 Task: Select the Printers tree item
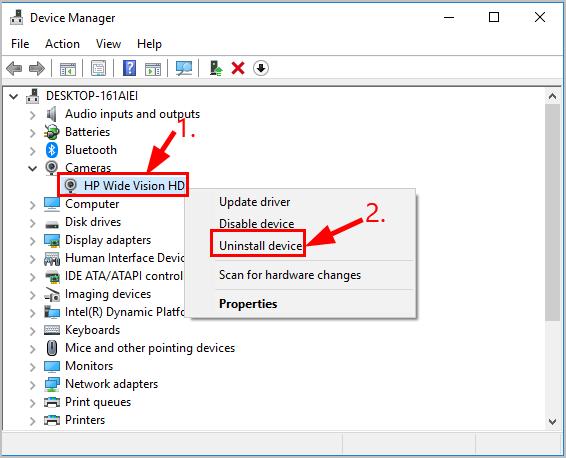pyautogui.click(x=85, y=420)
